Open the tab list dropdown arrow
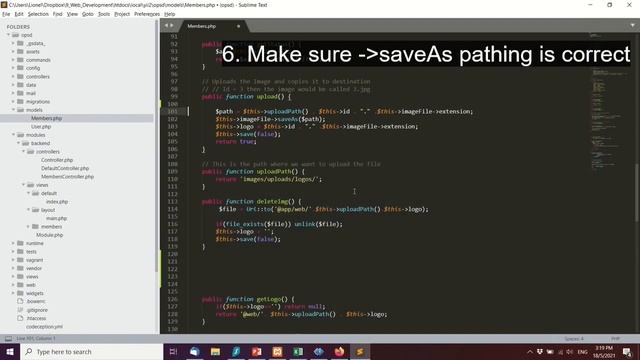The image size is (640, 360). coord(633,25)
